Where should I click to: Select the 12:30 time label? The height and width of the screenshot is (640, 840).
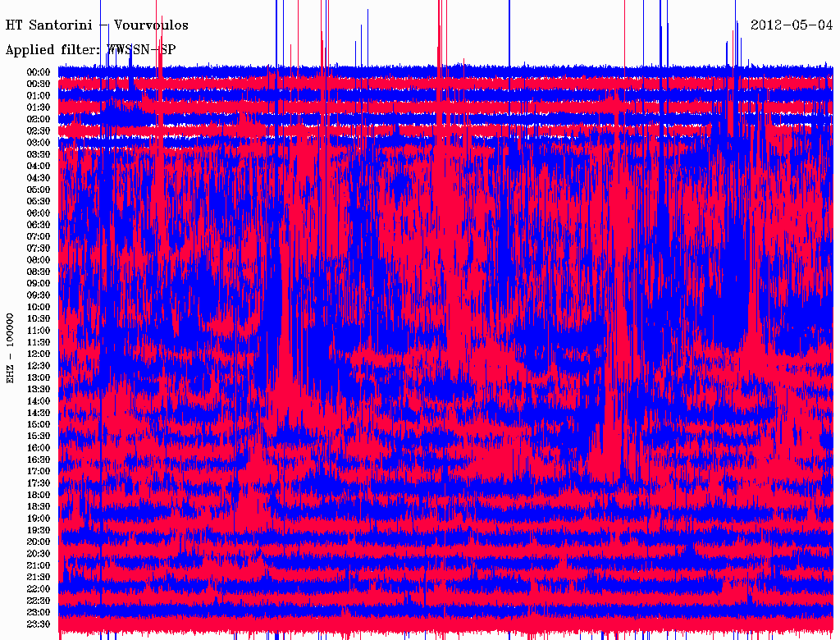tap(39, 366)
